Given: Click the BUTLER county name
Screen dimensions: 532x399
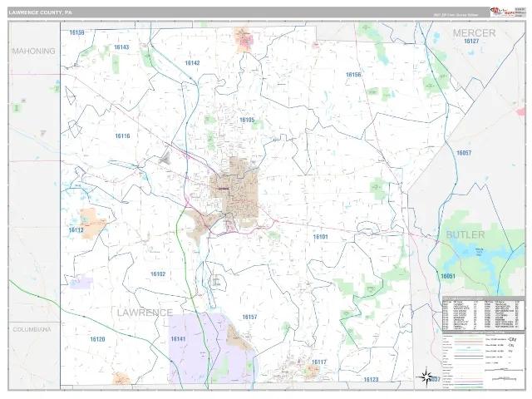Looking at the screenshot, I should coord(465,234).
